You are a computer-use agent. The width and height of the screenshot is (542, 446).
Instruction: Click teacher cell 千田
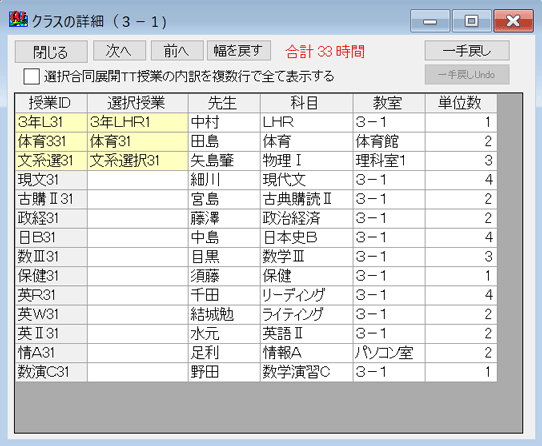224,295
